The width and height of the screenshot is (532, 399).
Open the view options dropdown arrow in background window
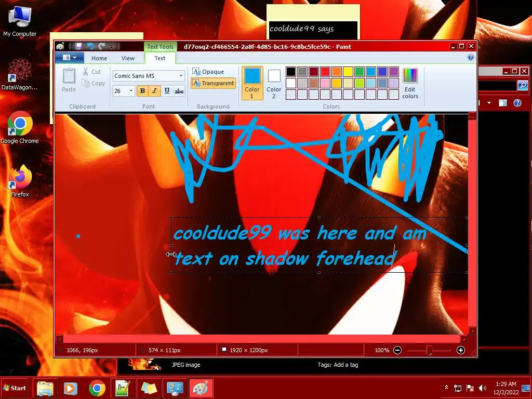[489, 103]
